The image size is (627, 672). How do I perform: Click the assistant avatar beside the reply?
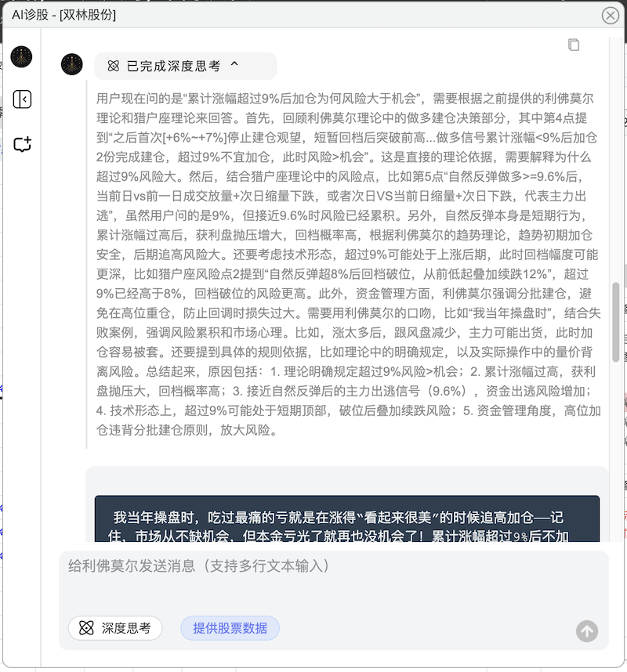[x=72, y=65]
